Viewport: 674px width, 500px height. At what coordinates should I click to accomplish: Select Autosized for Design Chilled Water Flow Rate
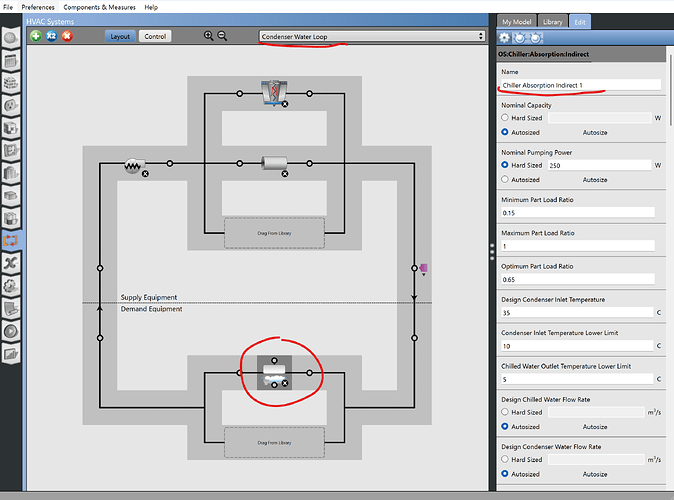[x=505, y=426]
